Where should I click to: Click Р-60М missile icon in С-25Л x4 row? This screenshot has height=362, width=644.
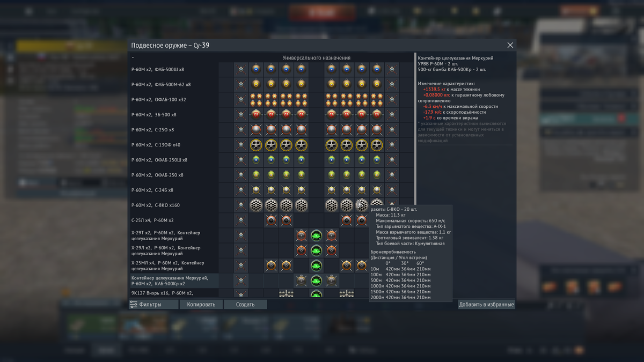241,220
